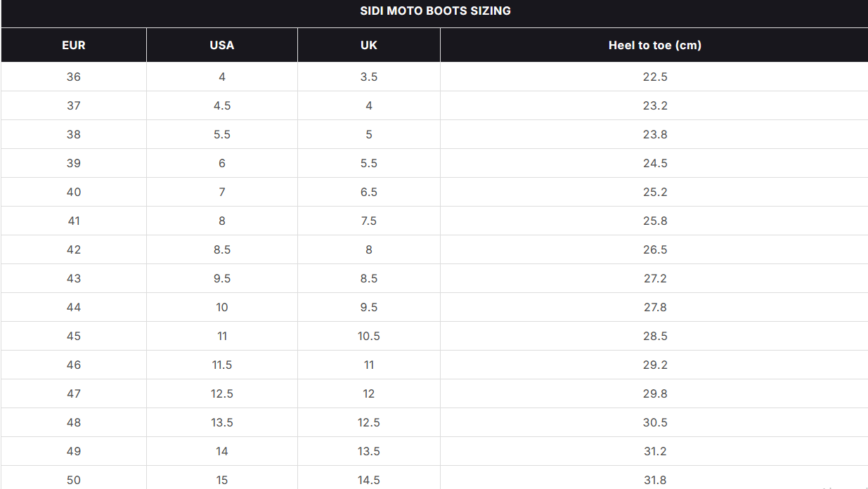Select the 31.8 heel to toe value
Screen dimensions: 868x489
pyautogui.click(x=654, y=480)
